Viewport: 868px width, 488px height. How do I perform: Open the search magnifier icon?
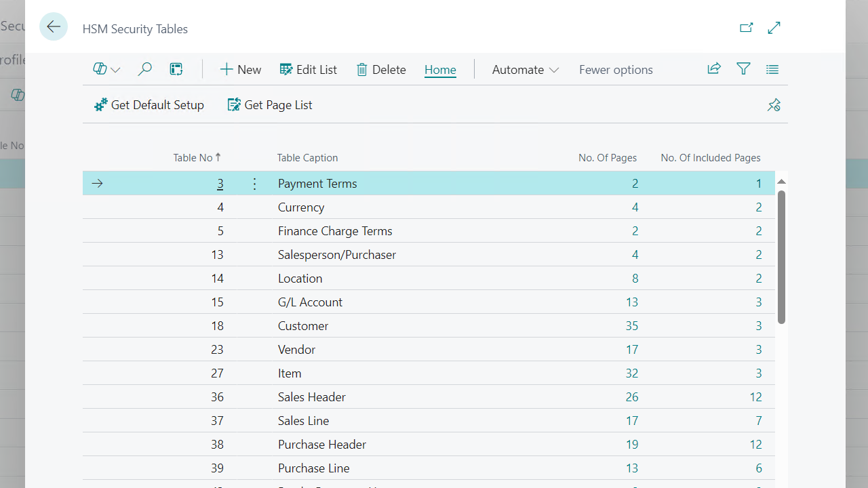click(x=144, y=69)
